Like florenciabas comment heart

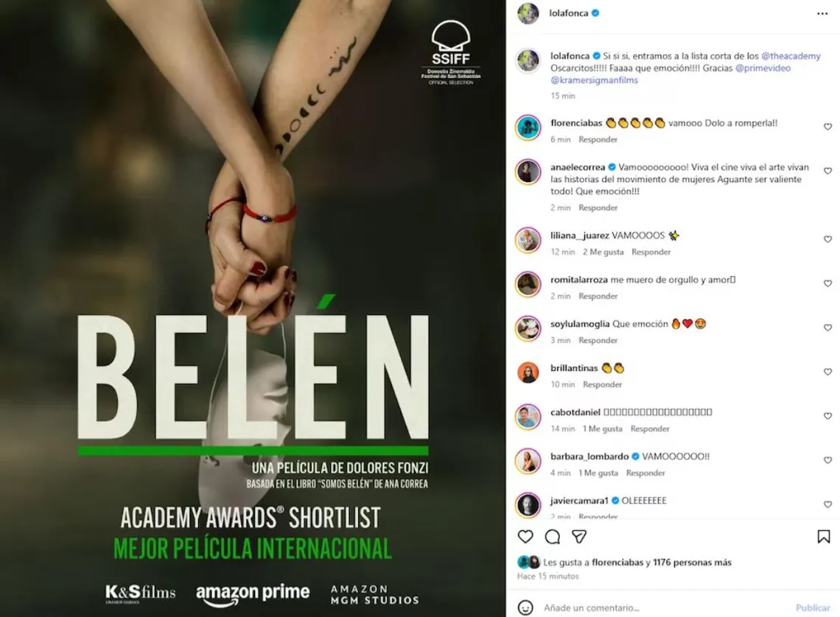click(x=827, y=127)
